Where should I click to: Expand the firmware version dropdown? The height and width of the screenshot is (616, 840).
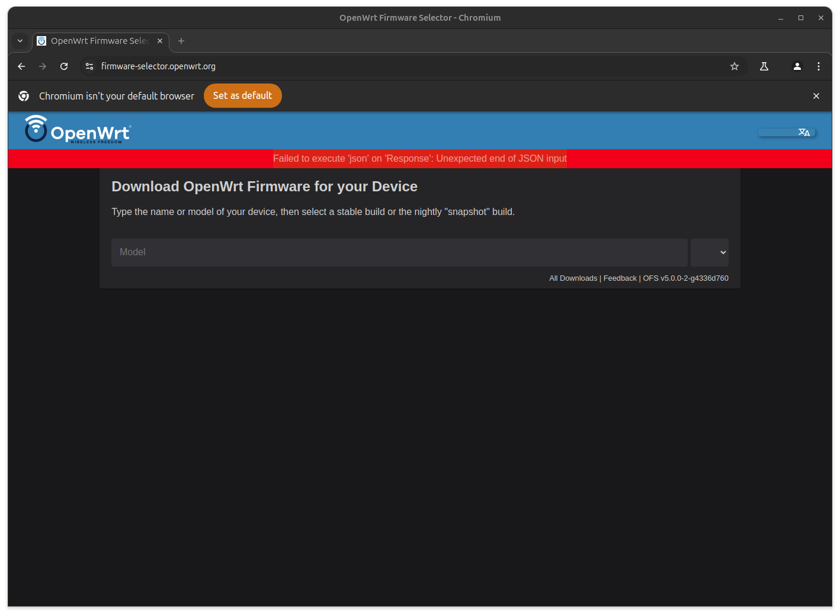[710, 252]
